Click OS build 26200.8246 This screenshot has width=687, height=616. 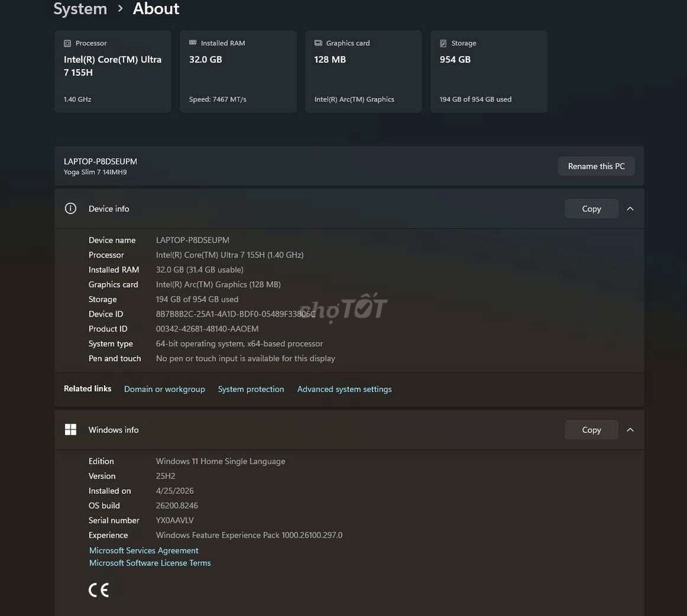[x=177, y=505]
